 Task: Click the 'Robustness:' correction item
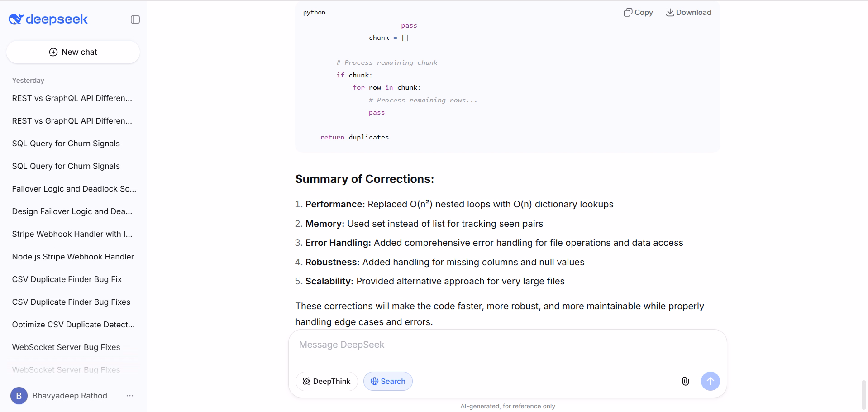coord(445,262)
